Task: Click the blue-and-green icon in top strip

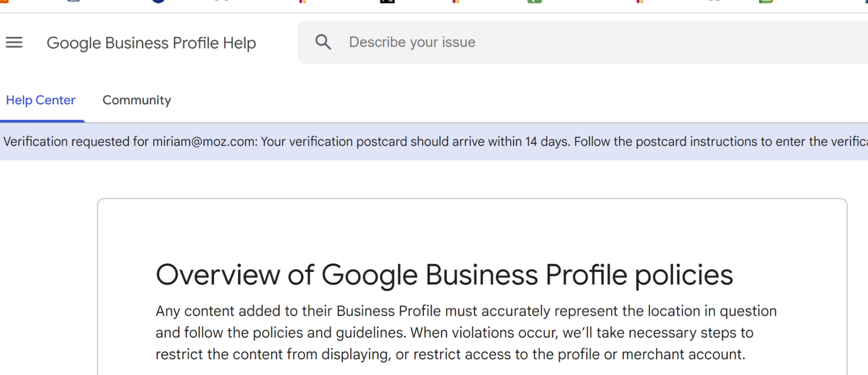Action: 221,1
